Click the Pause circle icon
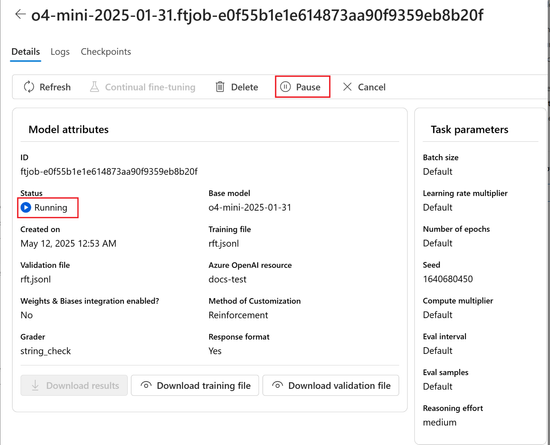The width and height of the screenshot is (550, 445). click(x=286, y=87)
